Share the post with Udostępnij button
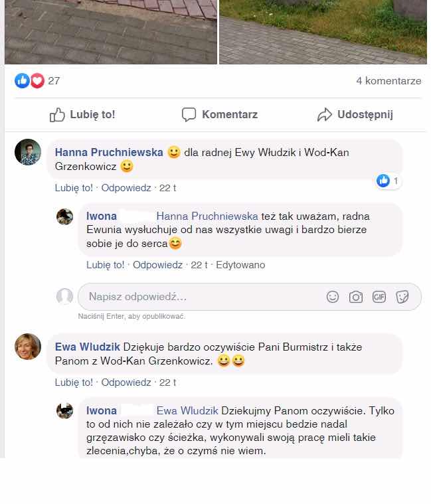Screen dimensions: 431x504 tap(355, 114)
